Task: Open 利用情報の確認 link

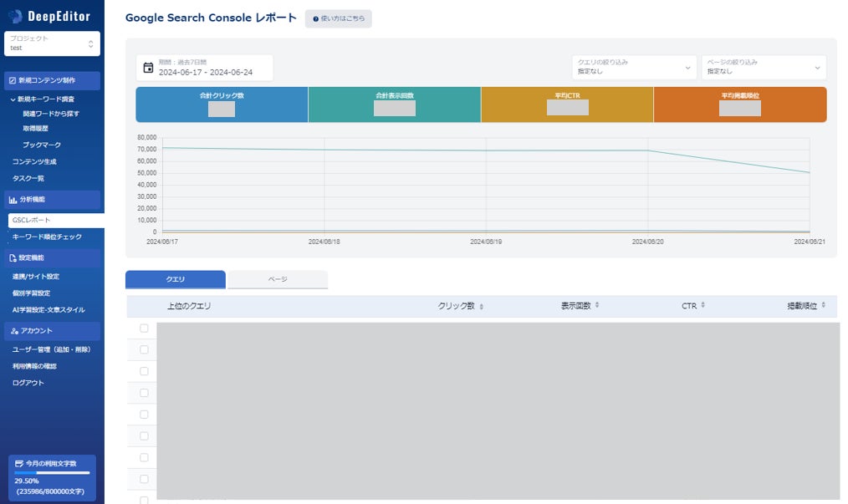Action: point(34,367)
